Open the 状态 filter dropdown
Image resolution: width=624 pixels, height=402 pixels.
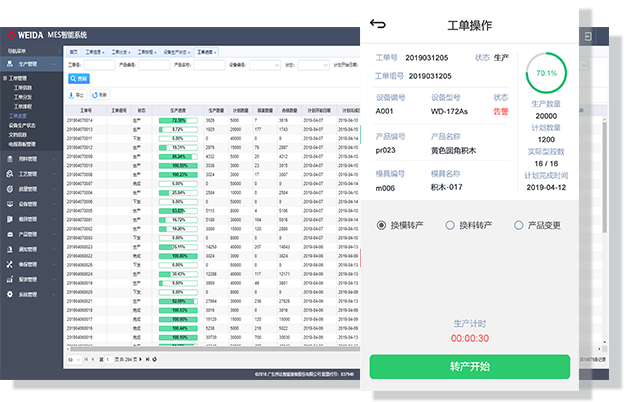coord(314,65)
